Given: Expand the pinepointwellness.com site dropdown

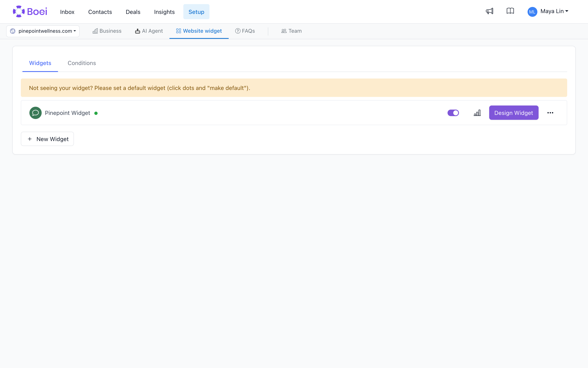Looking at the screenshot, I should [x=43, y=31].
